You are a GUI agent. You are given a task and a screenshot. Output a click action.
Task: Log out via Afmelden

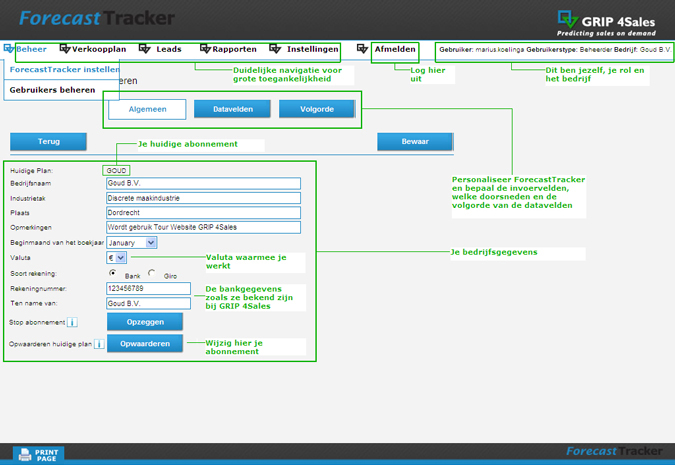click(395, 49)
